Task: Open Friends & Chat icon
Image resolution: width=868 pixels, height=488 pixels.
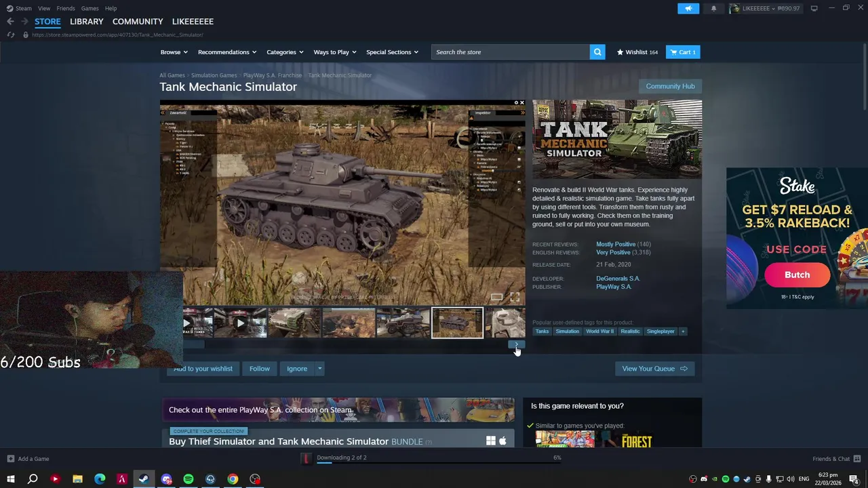Action: coord(857,459)
